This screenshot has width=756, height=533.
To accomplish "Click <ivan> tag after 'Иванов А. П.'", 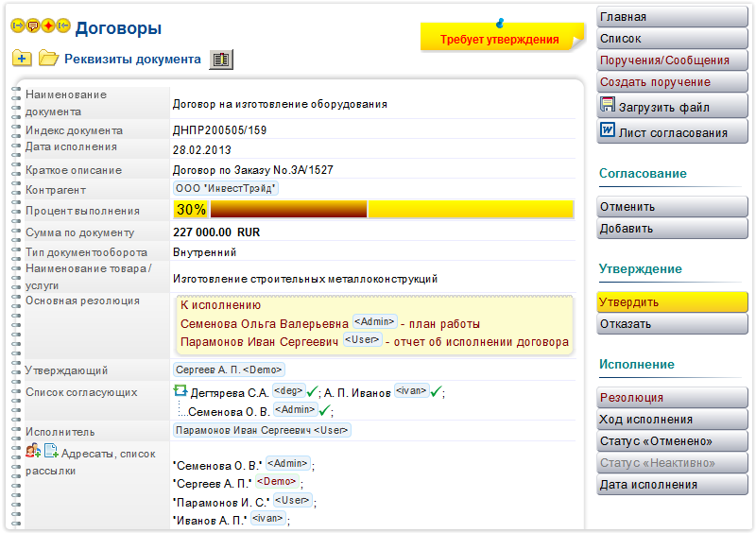I will 268,519.
